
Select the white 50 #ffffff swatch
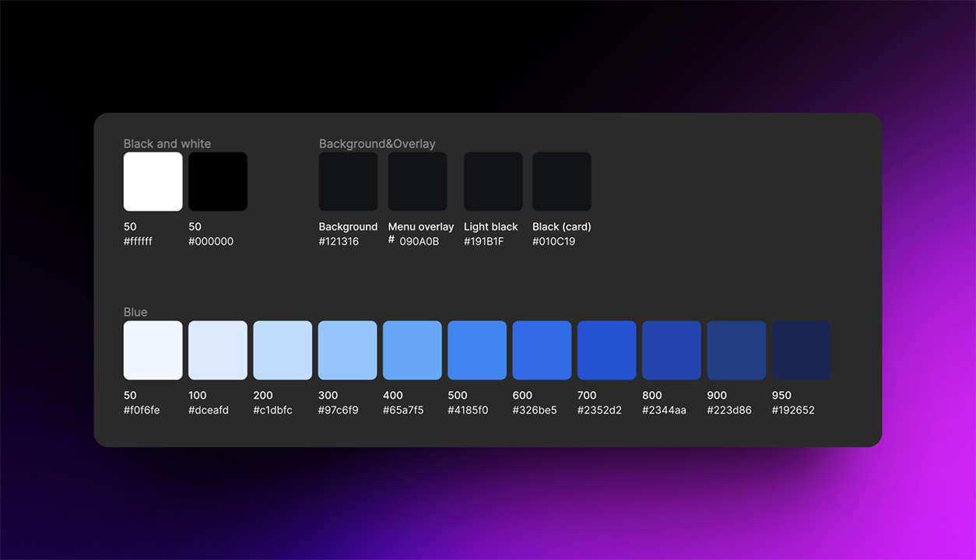point(153,181)
